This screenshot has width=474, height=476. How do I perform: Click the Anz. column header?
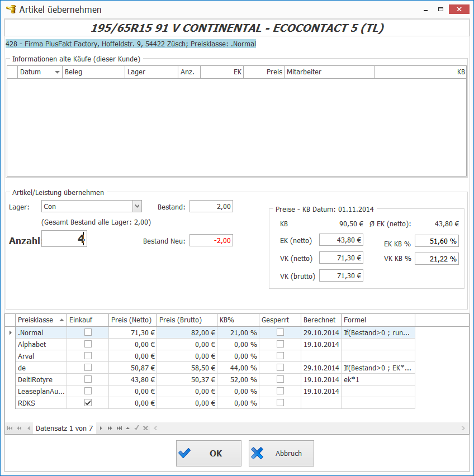pyautogui.click(x=189, y=72)
